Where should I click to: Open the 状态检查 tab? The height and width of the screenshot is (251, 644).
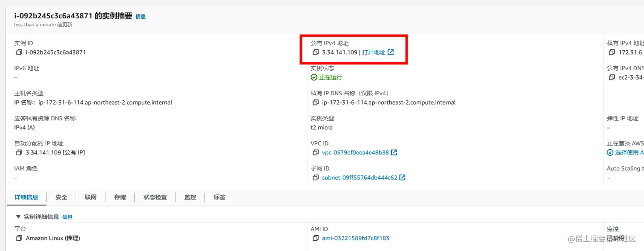tap(155, 197)
